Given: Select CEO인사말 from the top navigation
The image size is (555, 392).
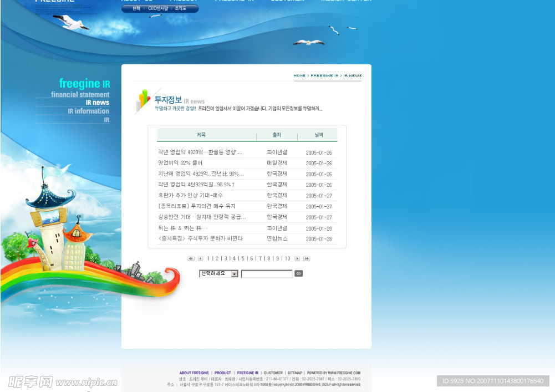Looking at the screenshot, I should click(159, 8).
